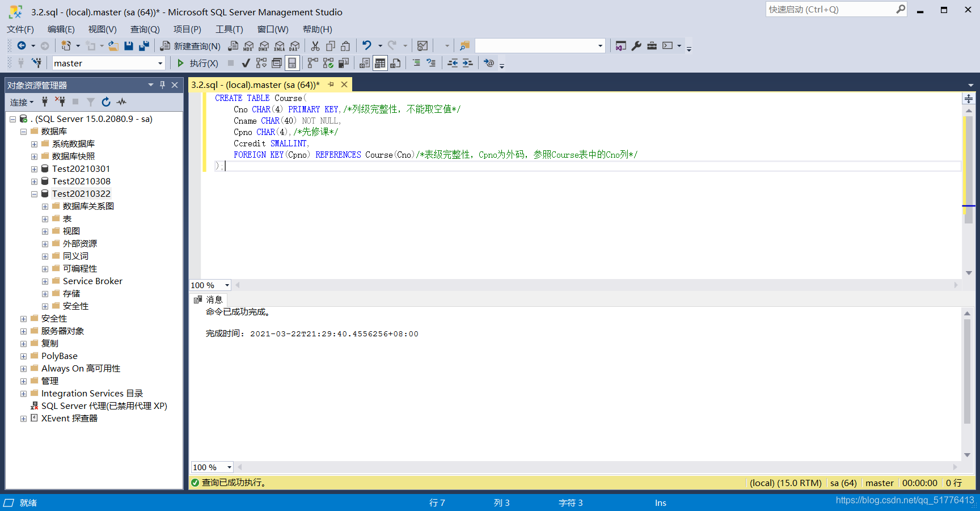Click the 新建查询(N) button
The height and width of the screenshot is (511, 980).
(191, 46)
